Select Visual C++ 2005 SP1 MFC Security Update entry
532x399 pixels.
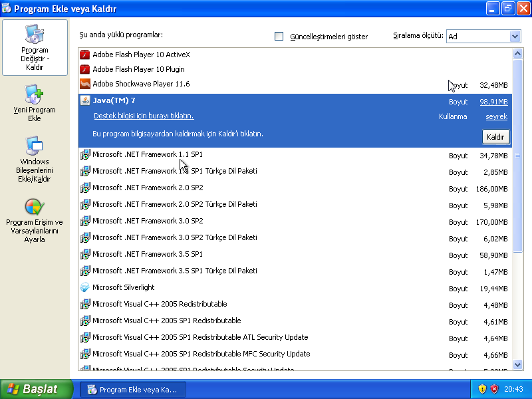(x=295, y=354)
